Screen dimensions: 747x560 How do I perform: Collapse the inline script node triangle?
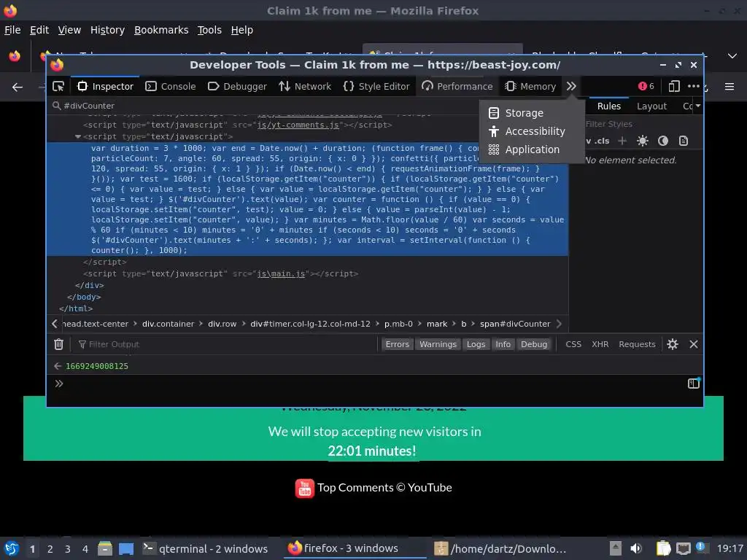pos(77,136)
